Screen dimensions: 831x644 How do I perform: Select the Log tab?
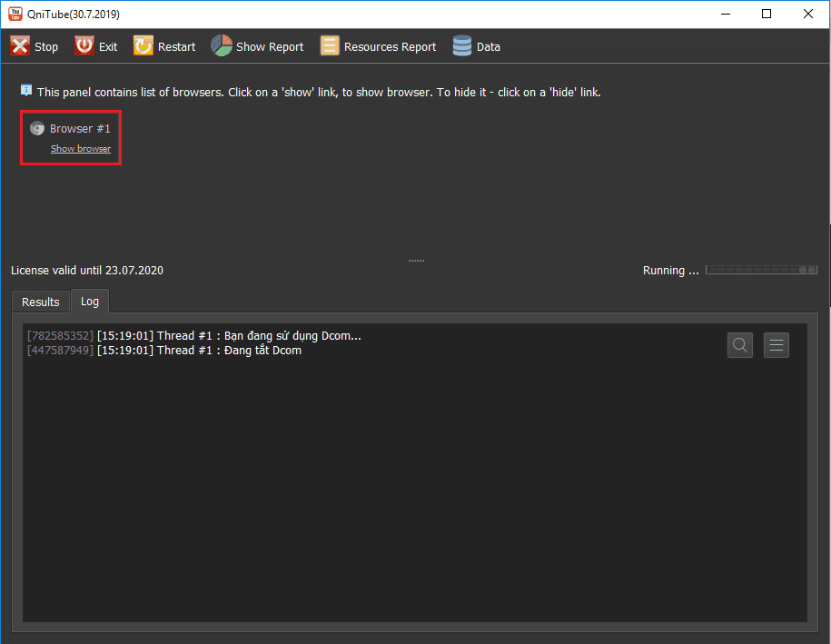tap(90, 302)
